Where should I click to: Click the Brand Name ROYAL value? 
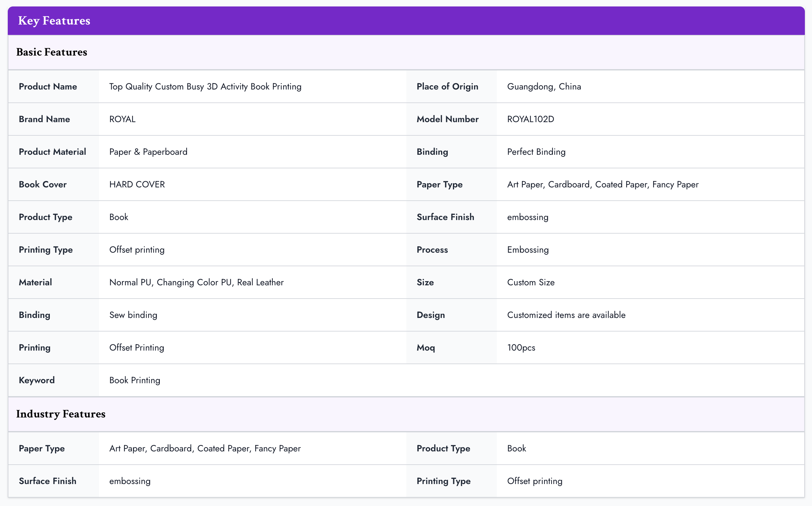pos(122,119)
